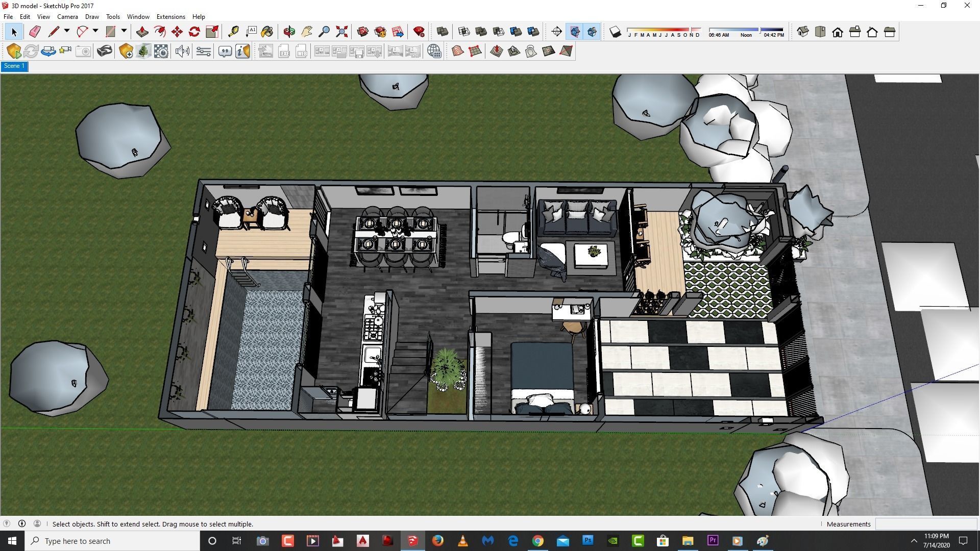Open the Camera menu
The image size is (980, 551).
pos(67,17)
